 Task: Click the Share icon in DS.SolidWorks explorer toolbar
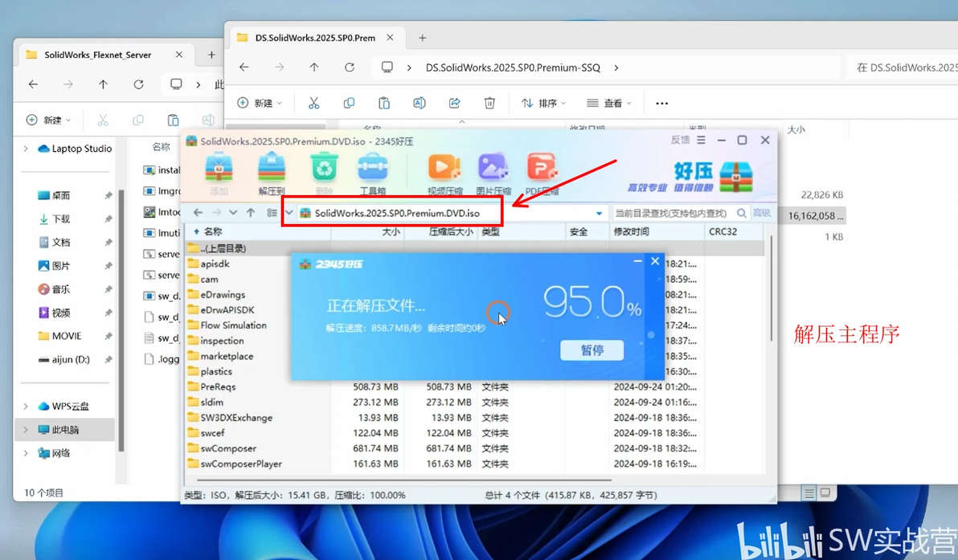pos(455,103)
